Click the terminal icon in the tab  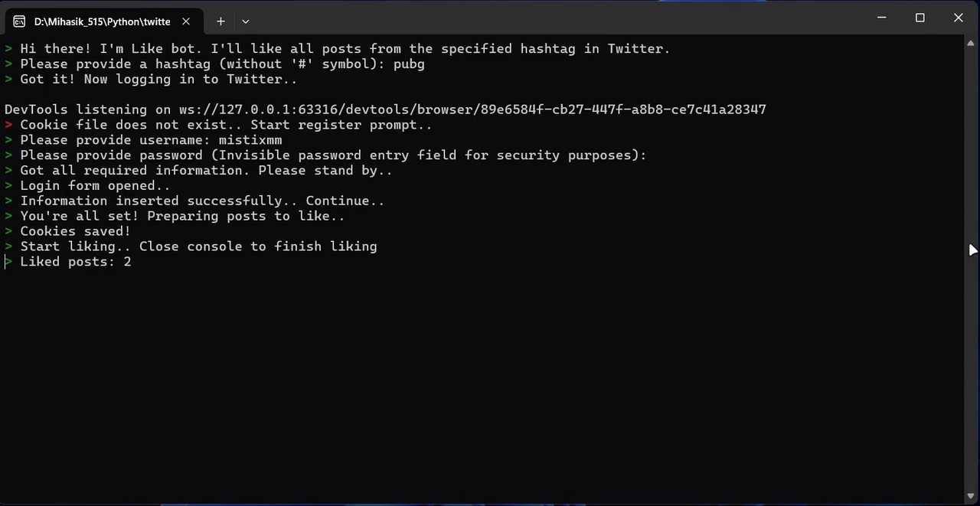19,21
